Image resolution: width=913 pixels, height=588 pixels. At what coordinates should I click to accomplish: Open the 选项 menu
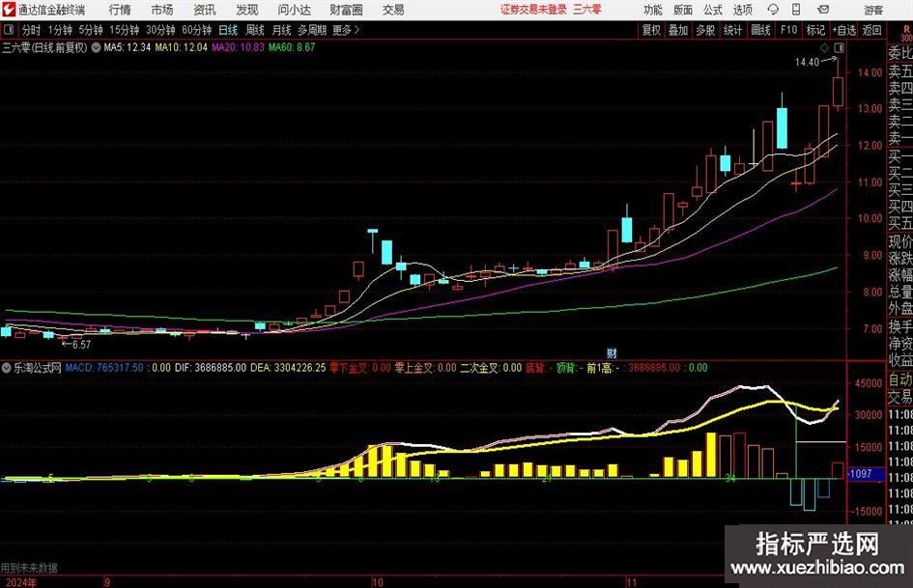click(x=743, y=10)
